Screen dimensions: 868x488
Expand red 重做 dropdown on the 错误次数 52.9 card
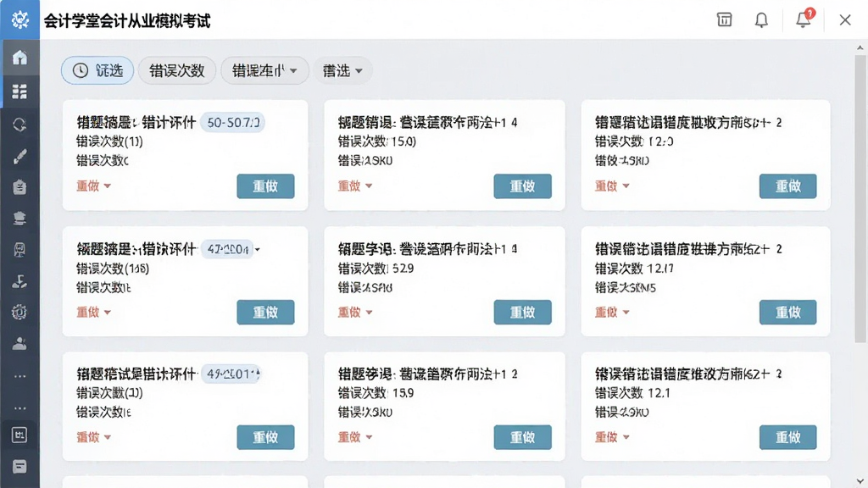[x=355, y=312]
